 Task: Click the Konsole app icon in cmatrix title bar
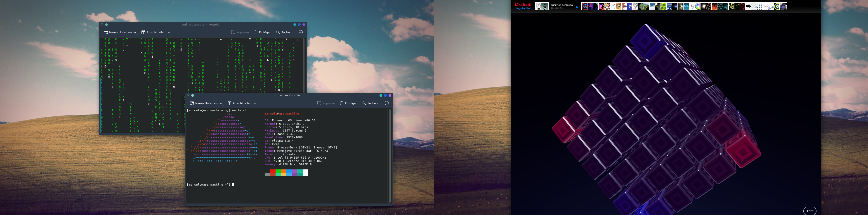tap(102, 25)
